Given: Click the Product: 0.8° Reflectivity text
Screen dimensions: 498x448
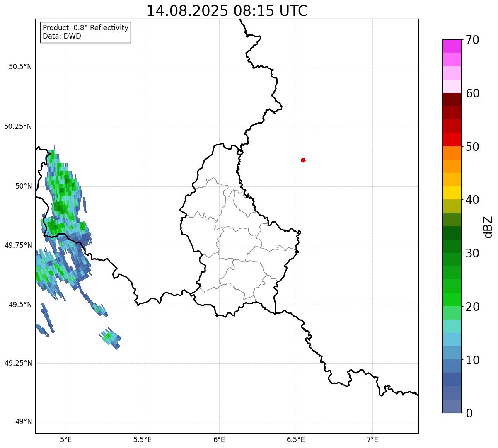Looking at the screenshot, I should (86, 28).
